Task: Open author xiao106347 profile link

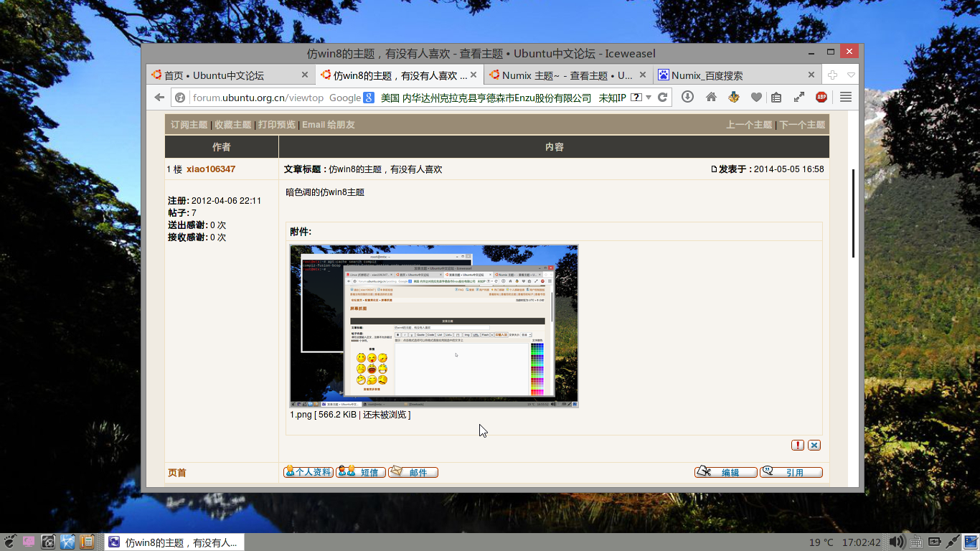Action: coord(211,169)
